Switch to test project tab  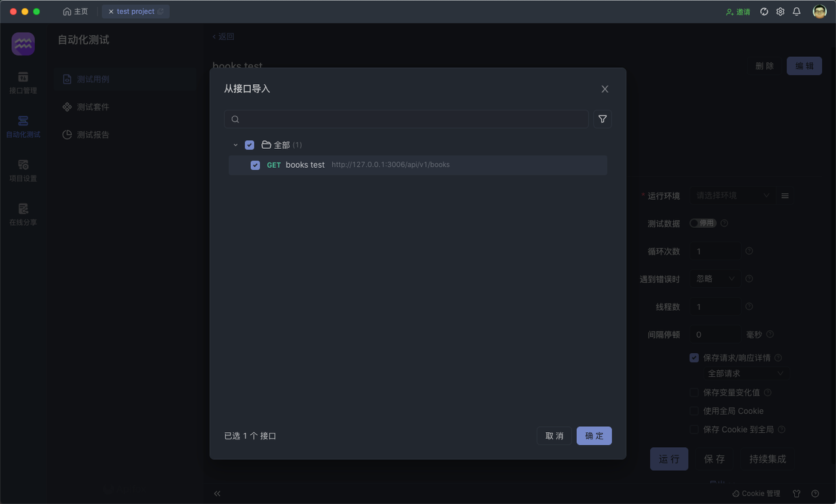(136, 12)
